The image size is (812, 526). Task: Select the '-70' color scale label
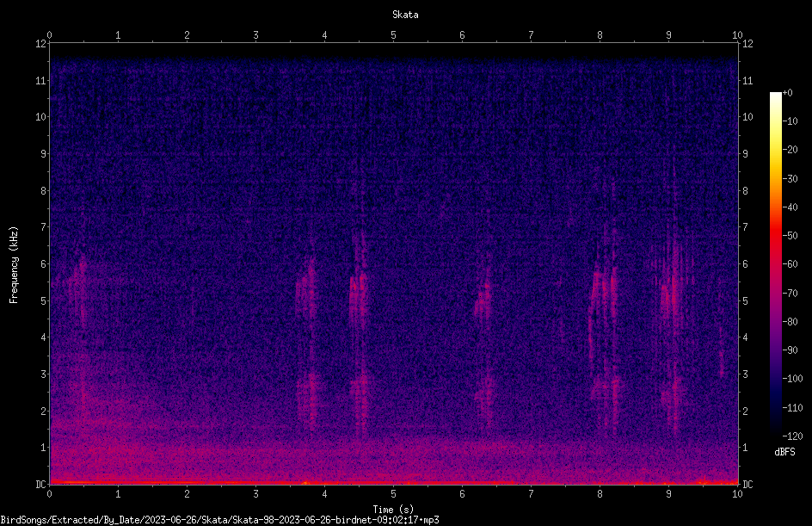tap(790, 294)
